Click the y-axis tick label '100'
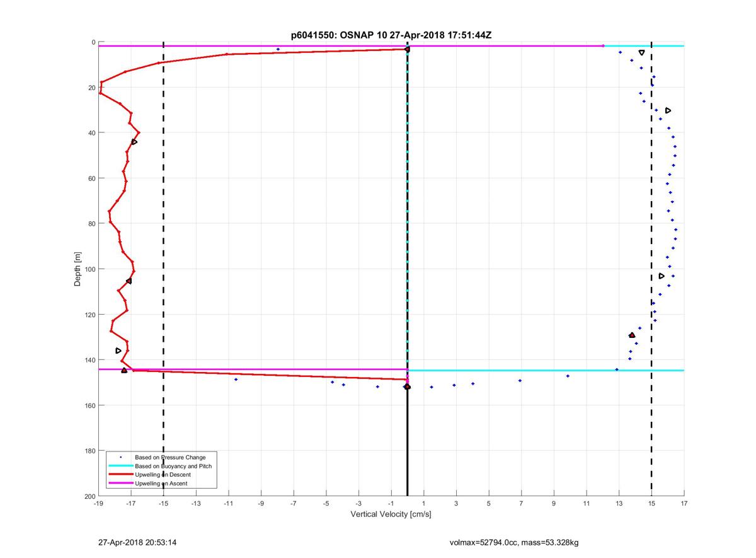 point(90,269)
